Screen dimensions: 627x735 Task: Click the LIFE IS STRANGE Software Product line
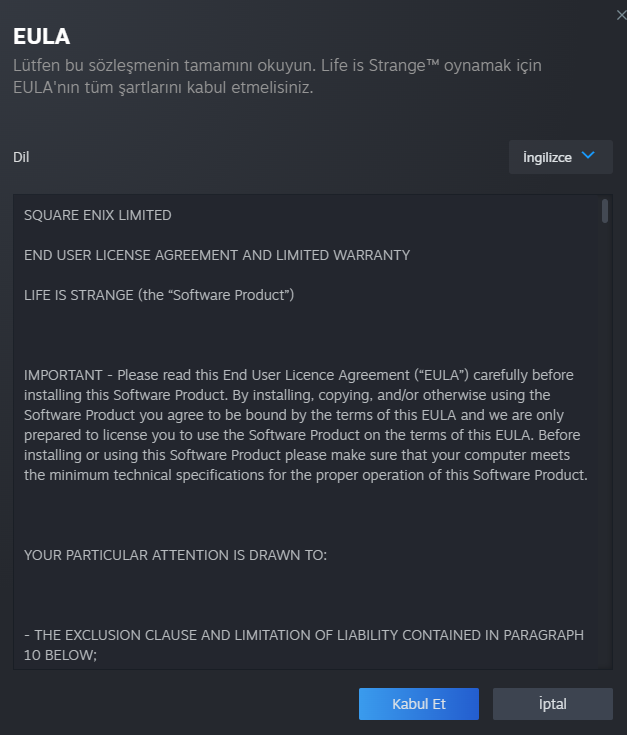click(x=159, y=295)
